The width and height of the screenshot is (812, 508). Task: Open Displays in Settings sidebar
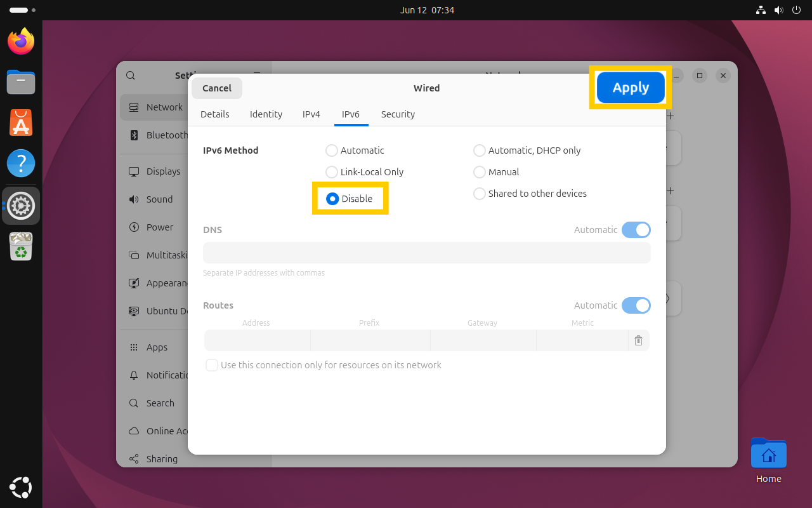tap(154, 171)
